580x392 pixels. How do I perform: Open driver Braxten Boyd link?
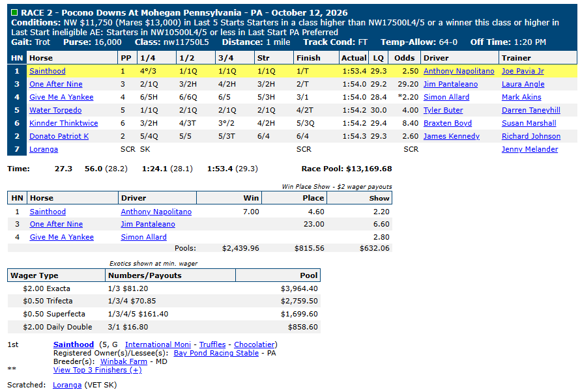pyautogui.click(x=448, y=123)
